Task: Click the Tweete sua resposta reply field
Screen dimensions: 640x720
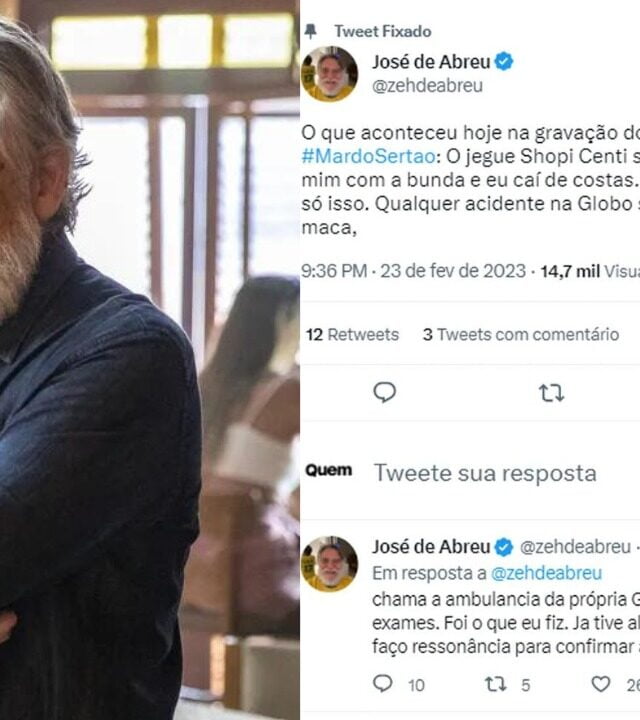Action: coord(485,473)
